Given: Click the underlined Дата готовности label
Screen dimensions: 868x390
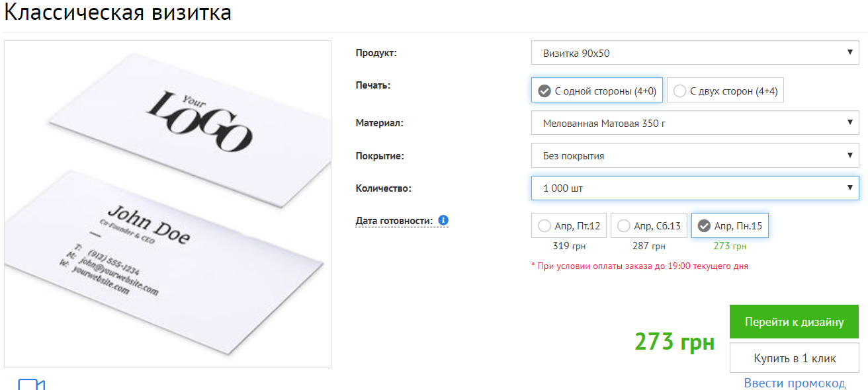Looking at the screenshot, I should pos(394,221).
